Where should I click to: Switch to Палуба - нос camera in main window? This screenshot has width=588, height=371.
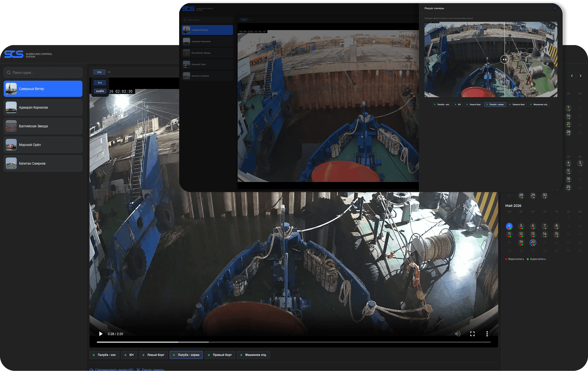click(x=105, y=355)
